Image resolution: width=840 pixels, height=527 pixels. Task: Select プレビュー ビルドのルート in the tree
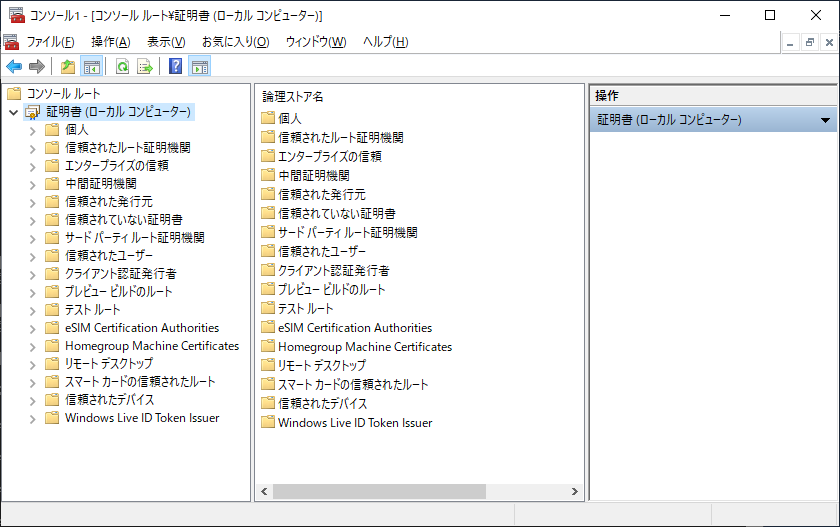[x=118, y=292]
